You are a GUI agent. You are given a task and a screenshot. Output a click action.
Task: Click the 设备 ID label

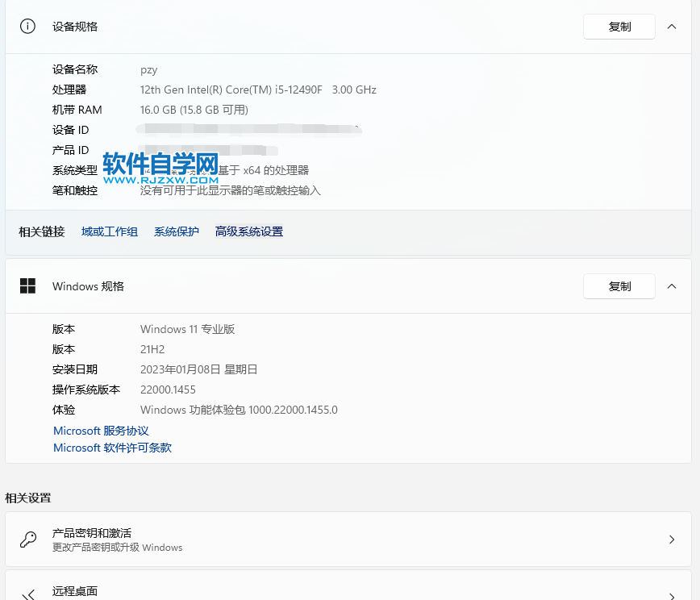pyautogui.click(x=70, y=130)
